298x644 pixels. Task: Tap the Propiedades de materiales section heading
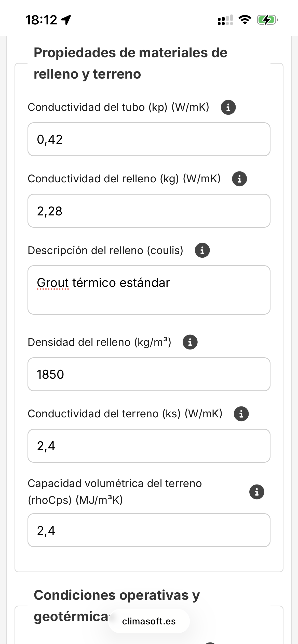click(130, 63)
